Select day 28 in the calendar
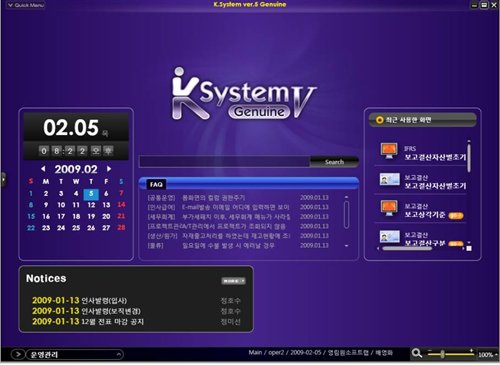This screenshot has width=500, height=365. point(121,228)
